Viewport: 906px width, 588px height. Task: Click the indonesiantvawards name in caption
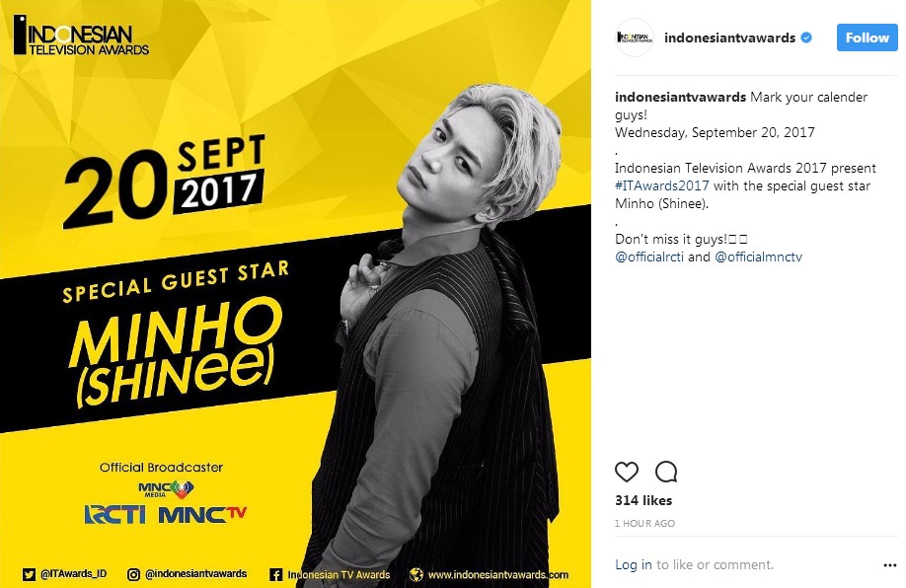coord(680,97)
